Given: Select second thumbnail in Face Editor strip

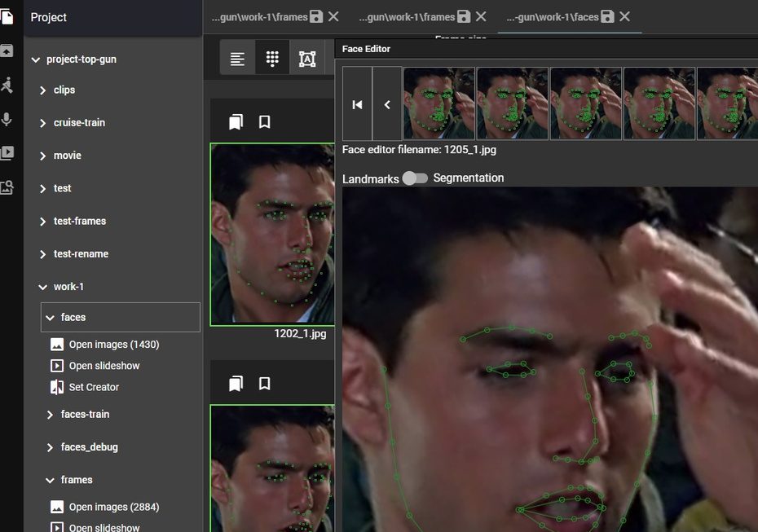Looking at the screenshot, I should [513, 103].
